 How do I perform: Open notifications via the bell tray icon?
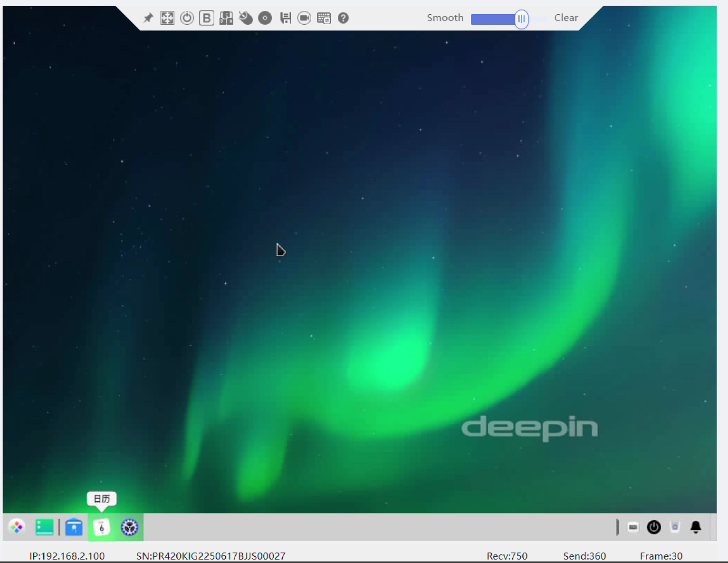pyautogui.click(x=696, y=527)
